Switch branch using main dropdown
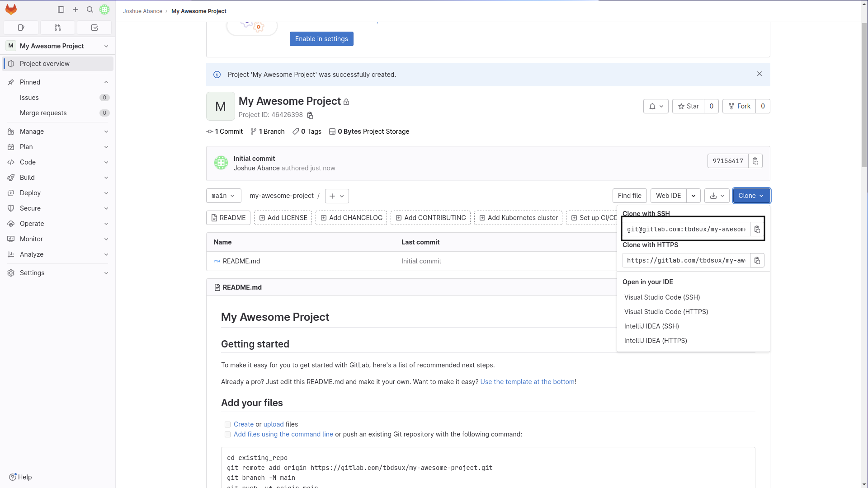868x488 pixels. pos(223,196)
